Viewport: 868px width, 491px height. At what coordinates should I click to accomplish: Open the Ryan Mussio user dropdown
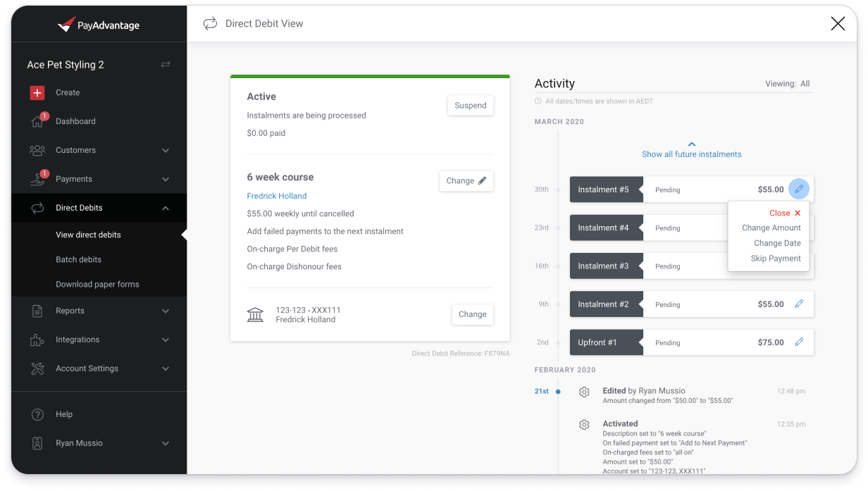click(166, 443)
